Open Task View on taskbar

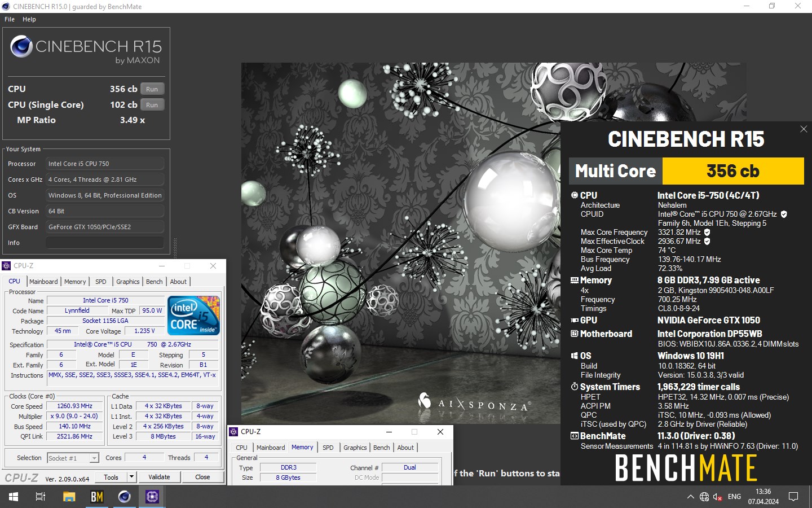(41, 497)
